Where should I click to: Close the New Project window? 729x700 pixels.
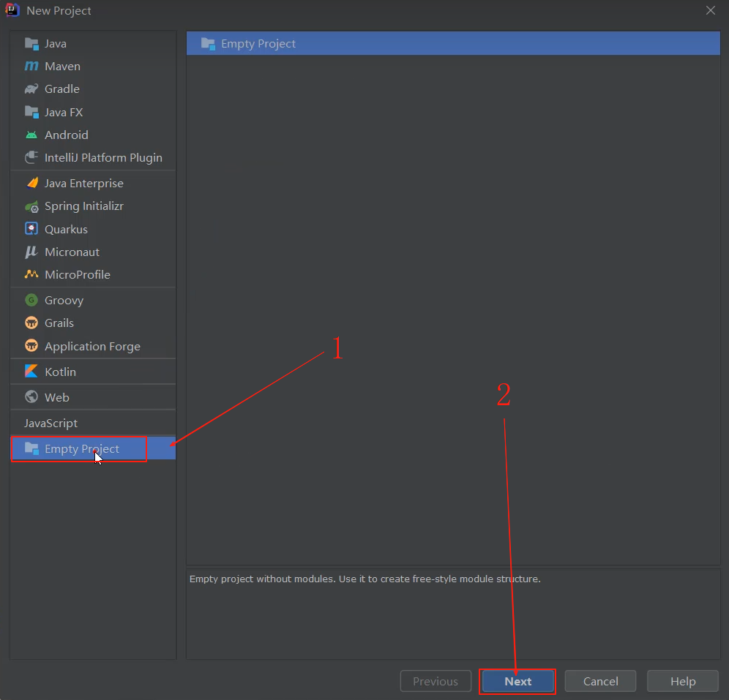tap(711, 10)
